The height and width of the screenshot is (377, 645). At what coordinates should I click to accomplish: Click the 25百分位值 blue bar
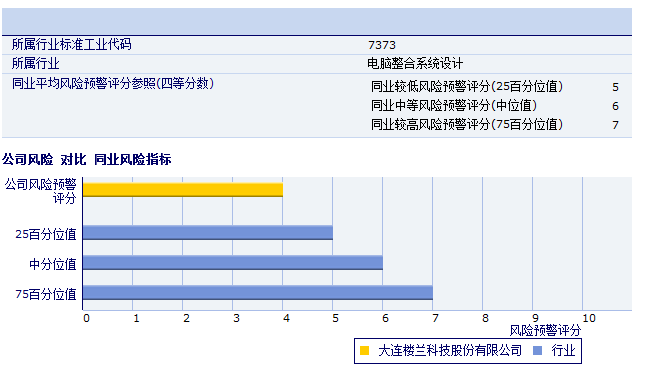(208, 233)
